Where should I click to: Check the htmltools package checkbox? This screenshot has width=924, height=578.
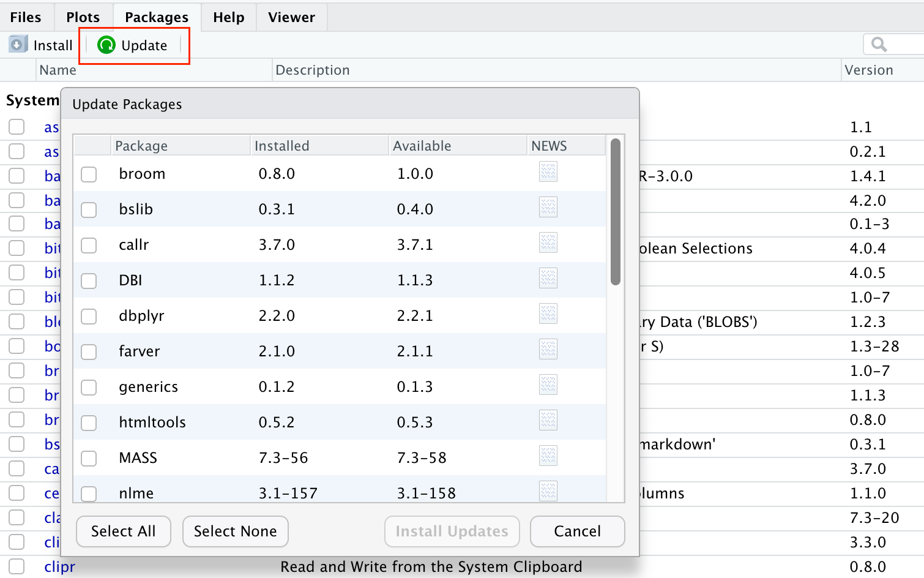click(x=89, y=423)
